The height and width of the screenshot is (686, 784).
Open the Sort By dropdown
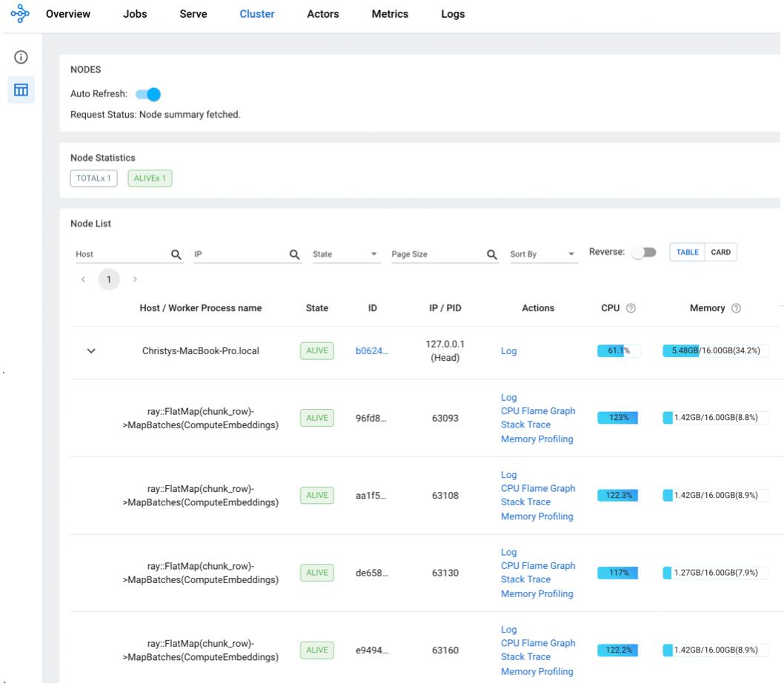[543, 254]
